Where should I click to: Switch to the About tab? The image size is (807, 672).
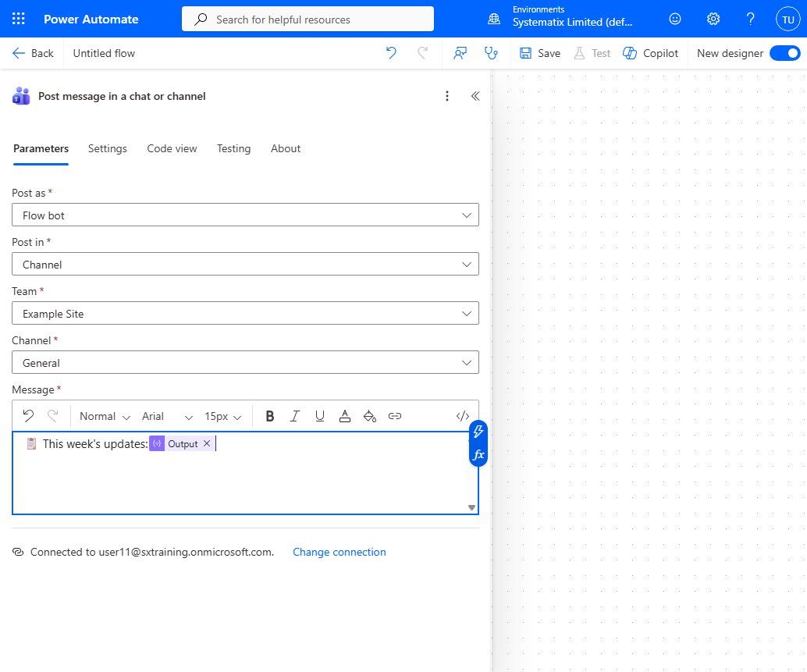(x=286, y=149)
